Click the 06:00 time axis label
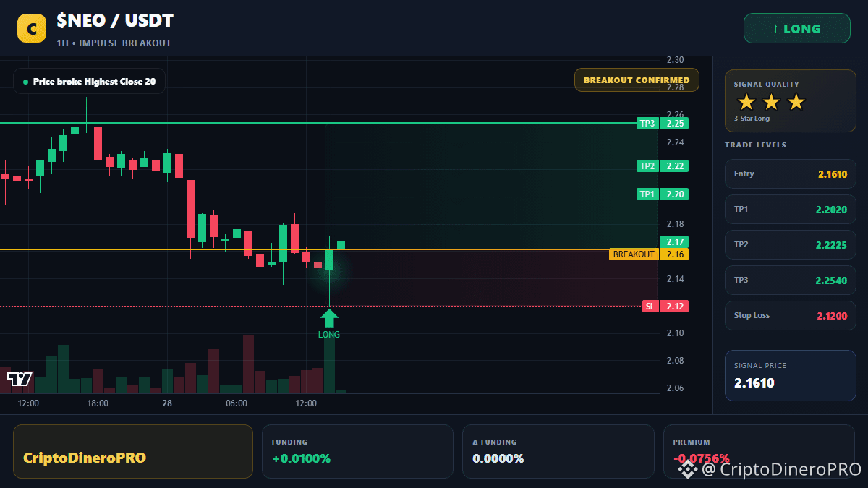The image size is (868, 488). pos(237,403)
